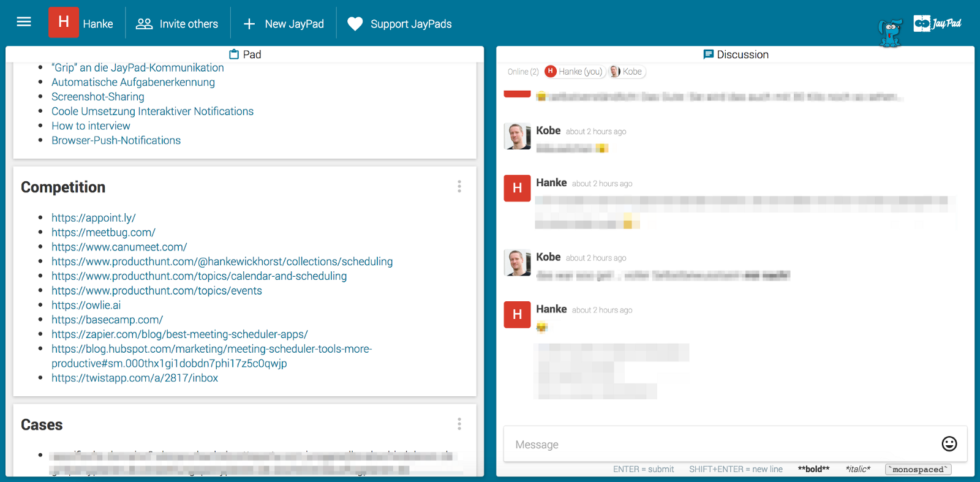
Task: Click the blurred image attachment in Hanke's message
Action: (611, 371)
